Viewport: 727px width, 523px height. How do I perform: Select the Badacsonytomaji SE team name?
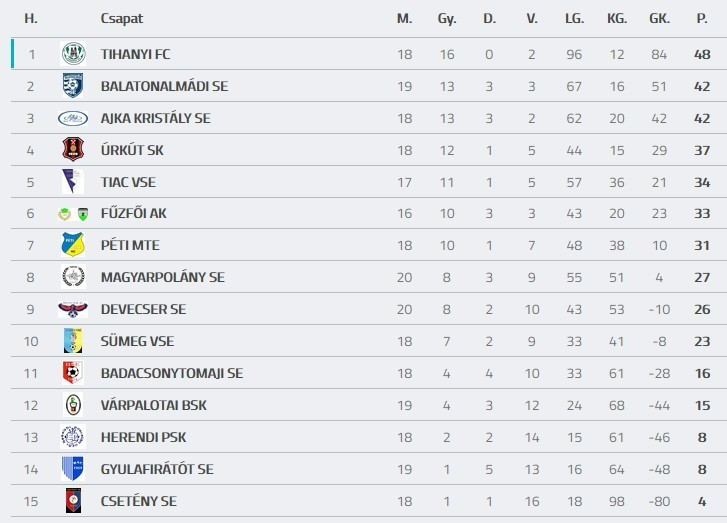coord(171,373)
